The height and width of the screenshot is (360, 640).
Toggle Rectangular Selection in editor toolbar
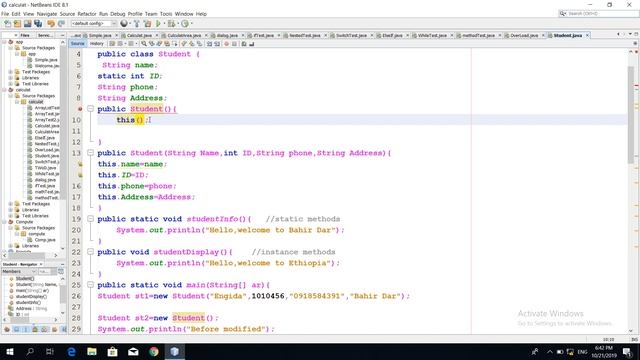pyautogui.click(x=175, y=44)
